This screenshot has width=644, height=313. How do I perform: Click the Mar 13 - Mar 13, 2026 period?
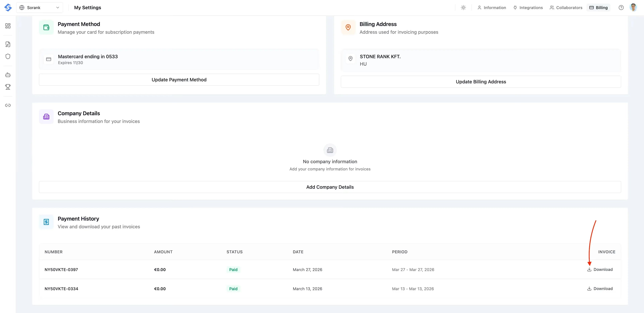tap(413, 289)
